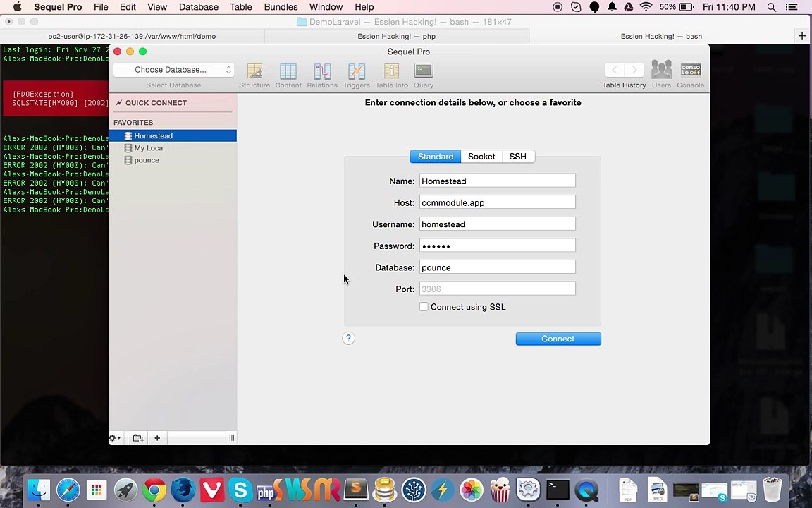Screen dimensions: 812x508
Task: Click the Password field
Action: pyautogui.click(x=497, y=246)
